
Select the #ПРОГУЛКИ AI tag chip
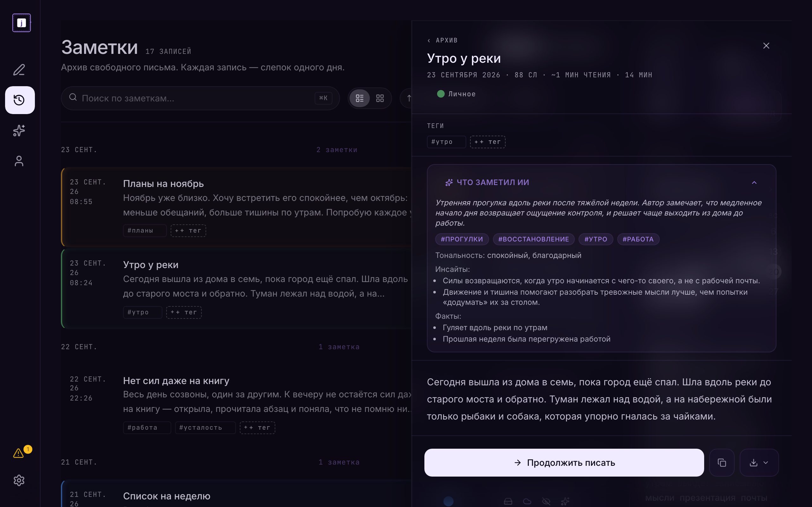462,239
